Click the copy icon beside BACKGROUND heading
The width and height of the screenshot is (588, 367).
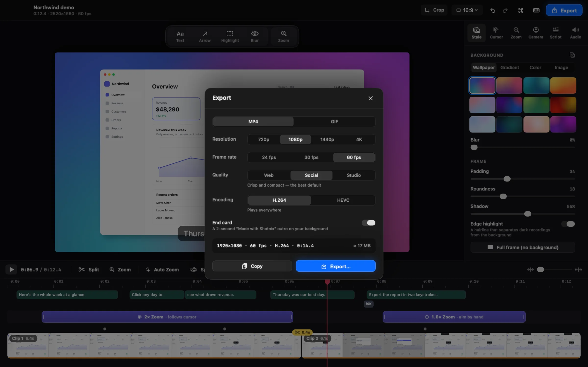click(572, 55)
